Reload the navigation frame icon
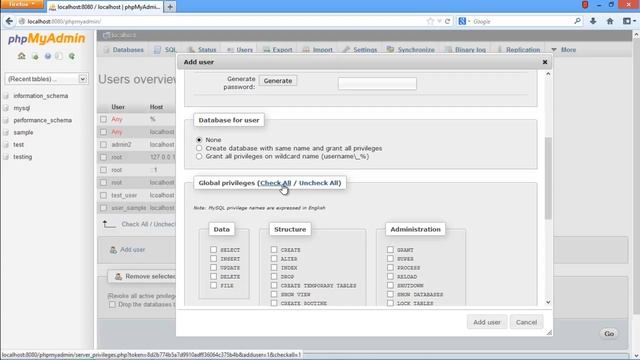640x360 pixels. pos(72,56)
